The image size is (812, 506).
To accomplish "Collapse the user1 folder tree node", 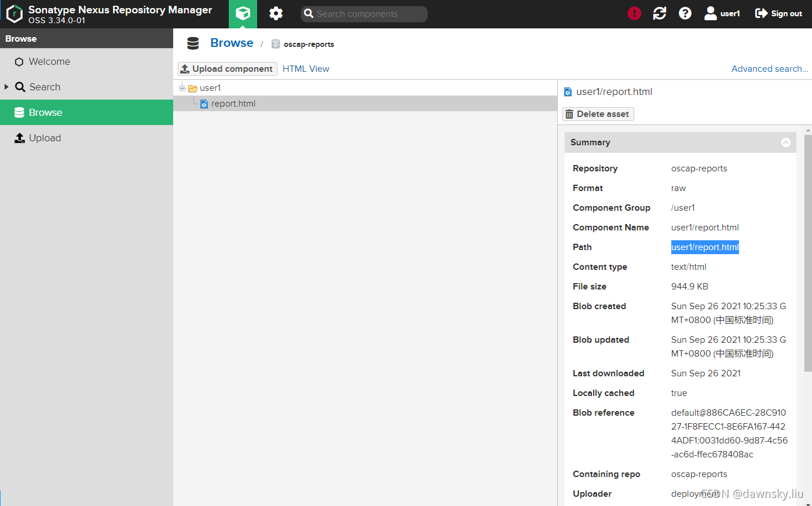I will pyautogui.click(x=182, y=87).
